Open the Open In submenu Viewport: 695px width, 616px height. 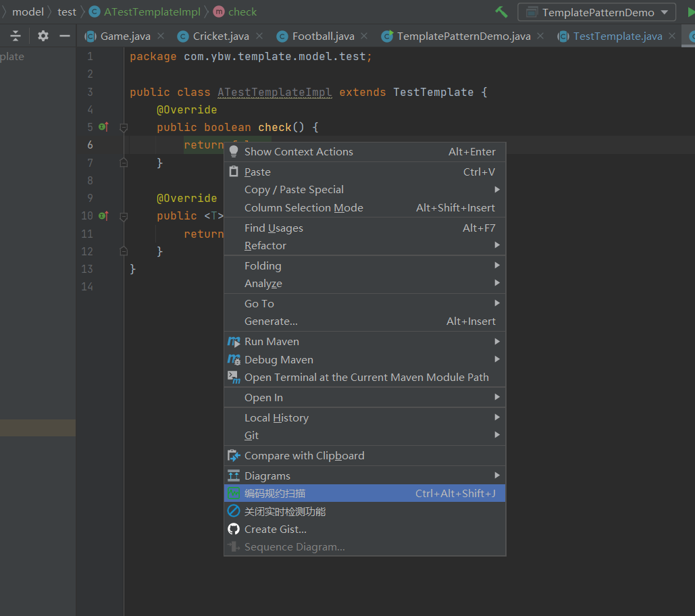coord(365,398)
